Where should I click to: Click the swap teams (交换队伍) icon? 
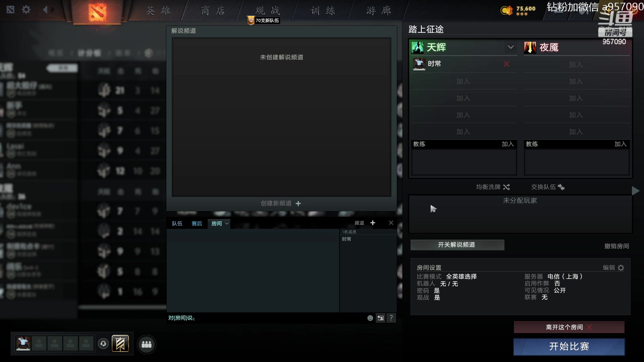(x=561, y=187)
